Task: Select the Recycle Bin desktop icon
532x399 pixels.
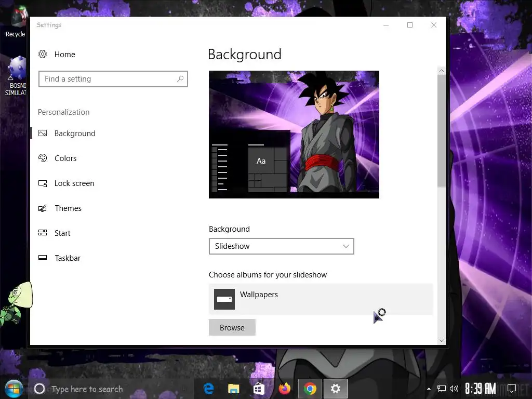Action: 15,22
